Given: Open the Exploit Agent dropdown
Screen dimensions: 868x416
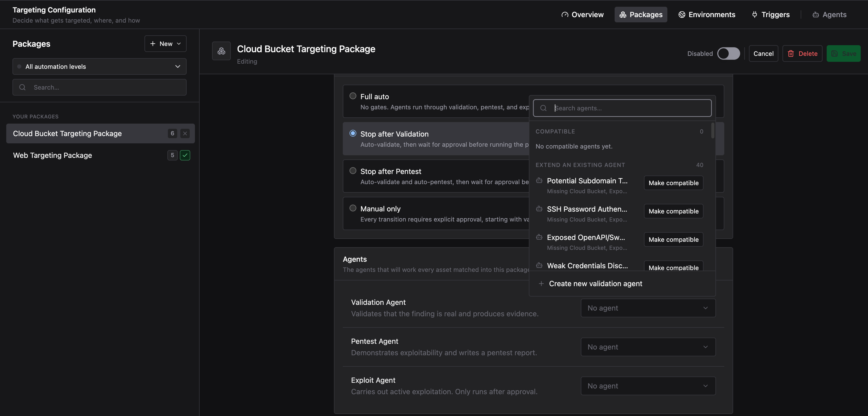Looking at the screenshot, I should [x=648, y=386].
